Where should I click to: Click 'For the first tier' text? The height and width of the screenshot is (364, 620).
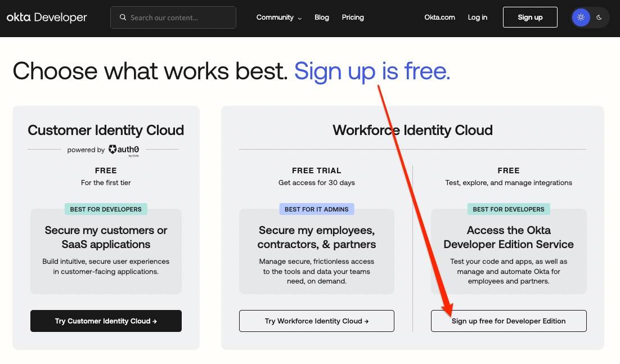point(106,183)
